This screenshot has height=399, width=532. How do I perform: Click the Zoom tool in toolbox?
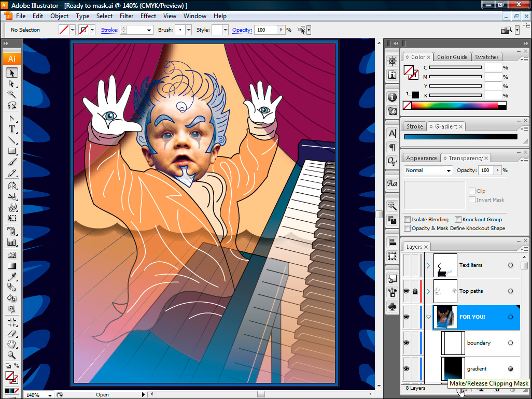click(12, 355)
